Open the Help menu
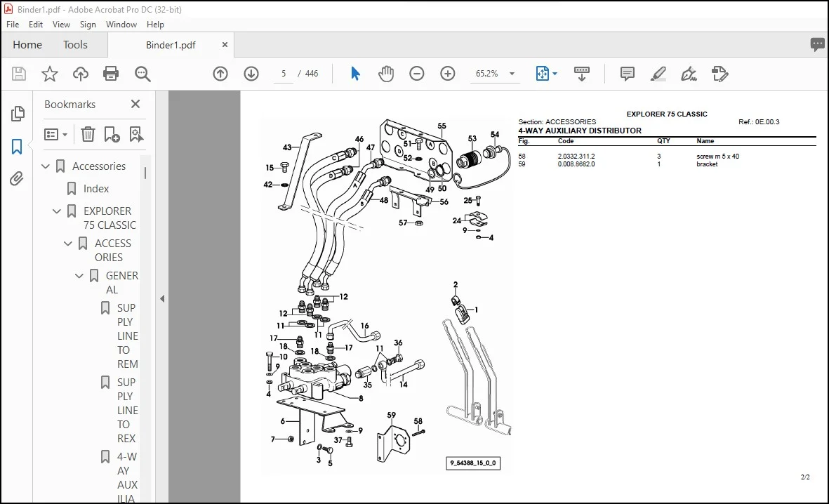The width and height of the screenshot is (829, 504). point(155,25)
